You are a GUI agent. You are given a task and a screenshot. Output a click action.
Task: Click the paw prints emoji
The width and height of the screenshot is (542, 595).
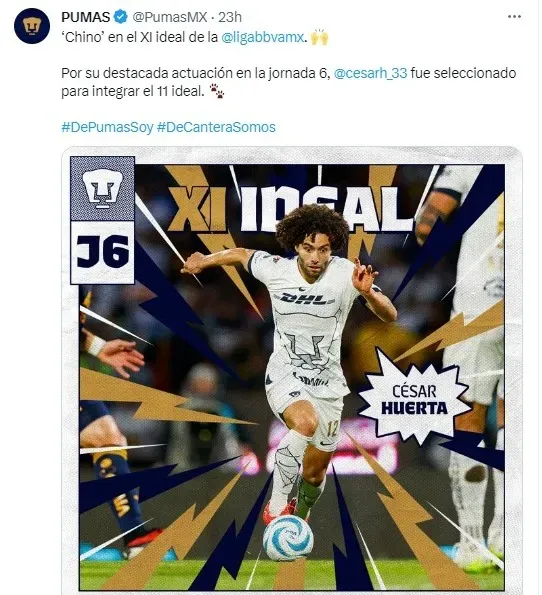[217, 91]
